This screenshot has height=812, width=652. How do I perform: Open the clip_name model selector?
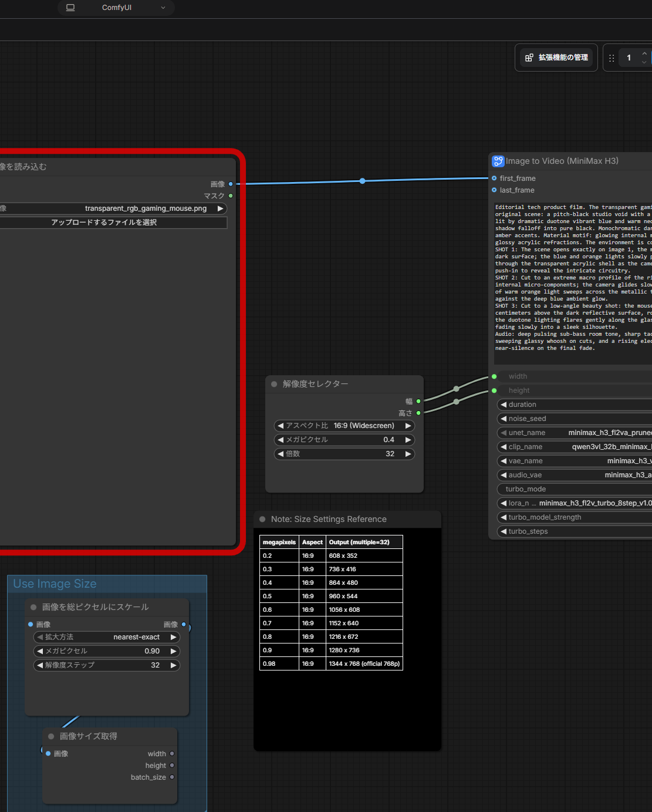coord(575,447)
